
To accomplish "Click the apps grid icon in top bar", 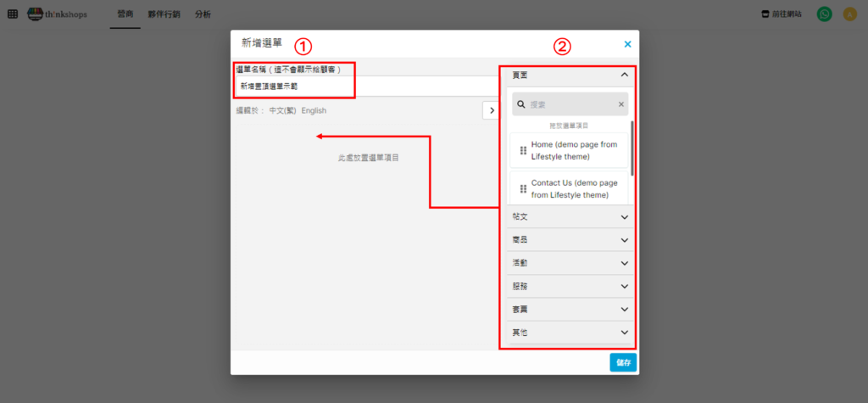I will tap(12, 14).
